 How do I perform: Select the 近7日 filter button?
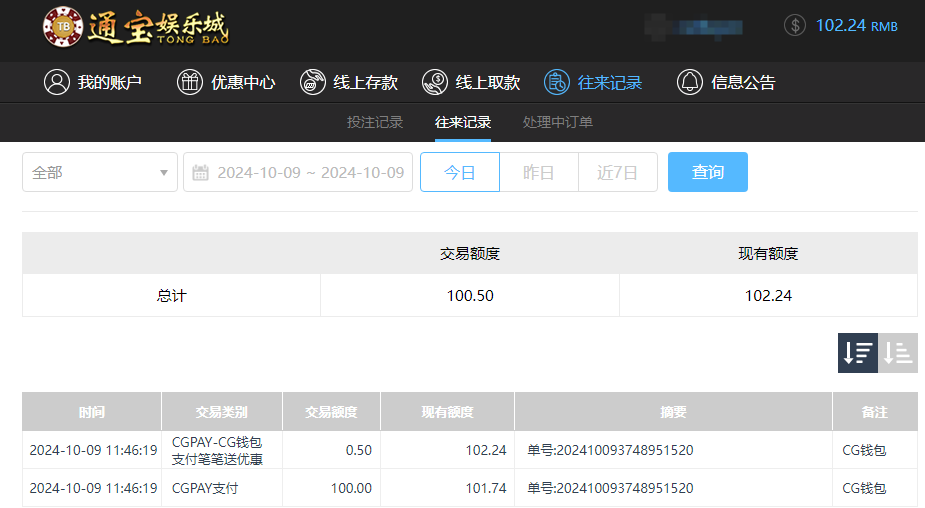pyautogui.click(x=617, y=172)
